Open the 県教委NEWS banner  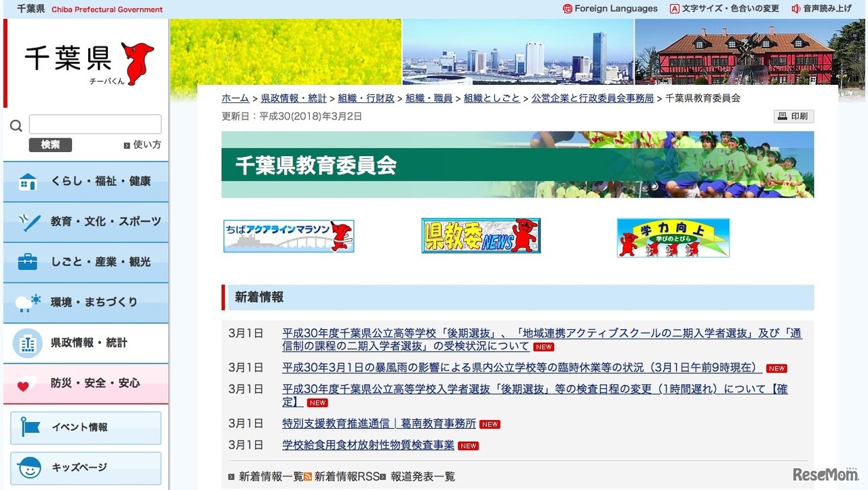click(x=481, y=235)
